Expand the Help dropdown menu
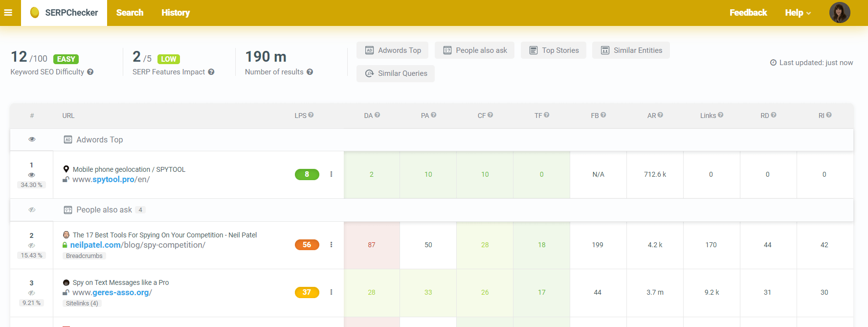The image size is (868, 327). (798, 13)
